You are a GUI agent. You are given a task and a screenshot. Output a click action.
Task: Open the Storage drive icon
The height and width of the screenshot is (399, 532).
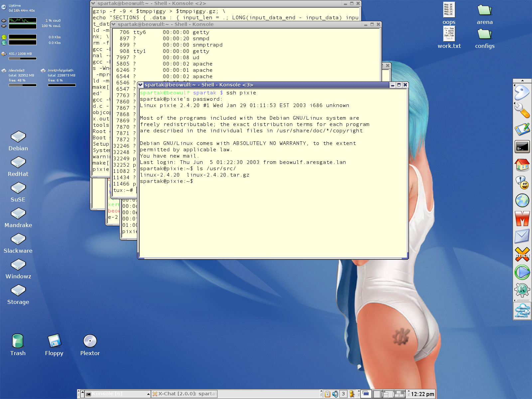[18, 290]
